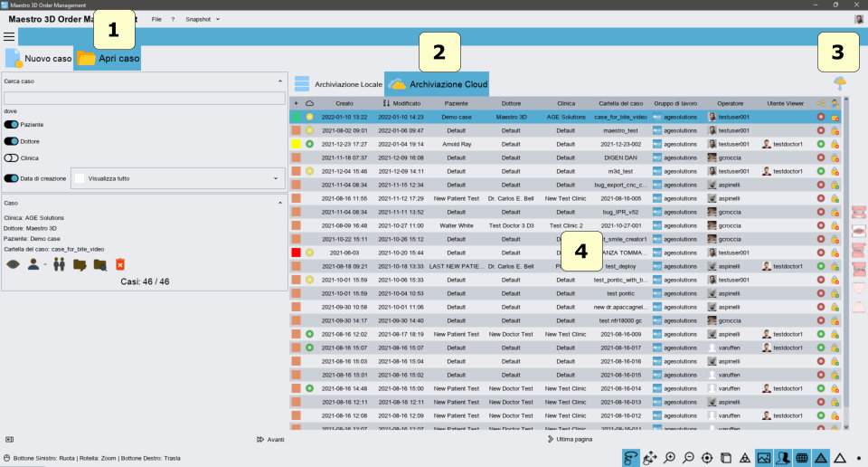868x467 pixels.
Task: Click the center target view icon
Action: tap(707, 458)
